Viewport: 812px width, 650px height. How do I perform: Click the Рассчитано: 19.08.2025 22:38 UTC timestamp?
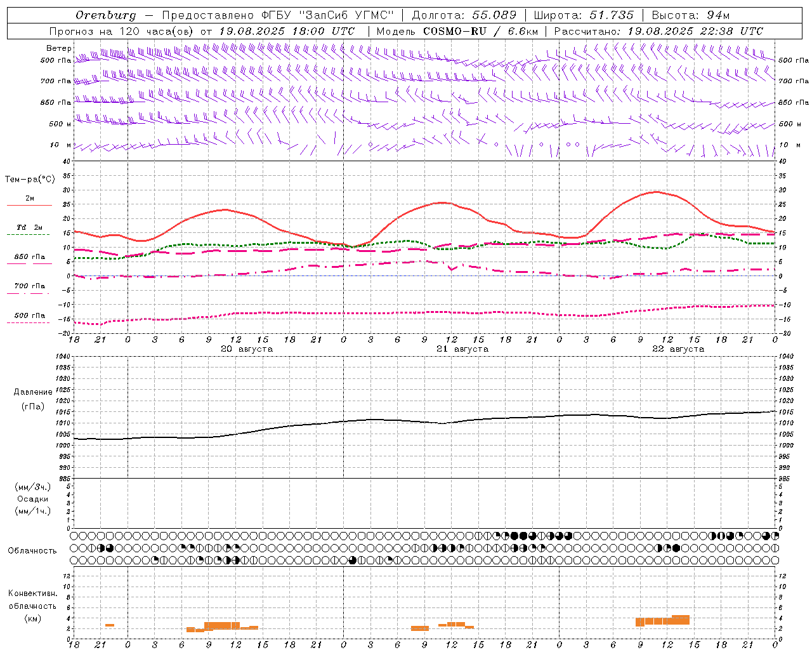click(x=658, y=31)
